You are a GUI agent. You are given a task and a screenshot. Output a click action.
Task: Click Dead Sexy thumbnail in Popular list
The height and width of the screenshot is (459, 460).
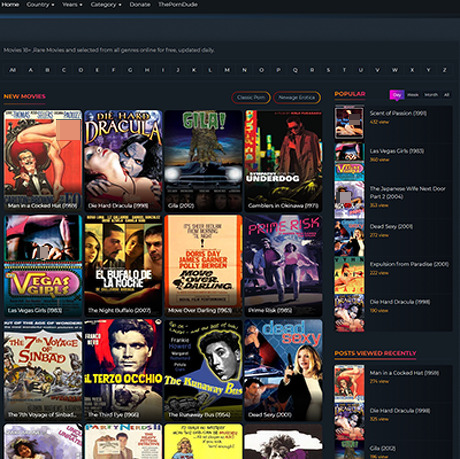coord(349,237)
